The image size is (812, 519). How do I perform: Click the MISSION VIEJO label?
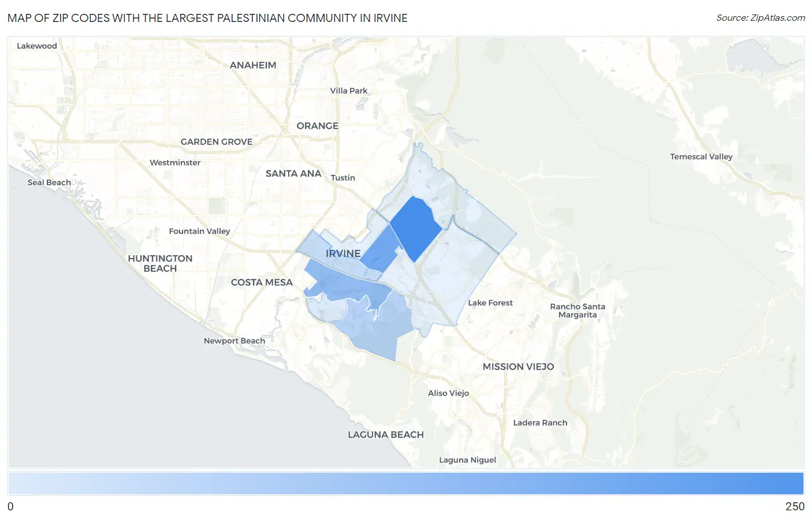click(x=519, y=367)
